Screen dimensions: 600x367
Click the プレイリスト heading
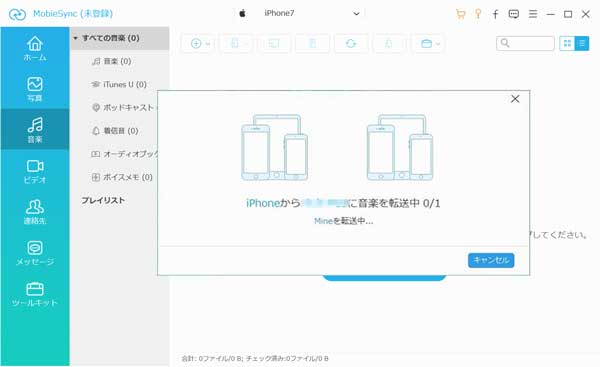click(x=103, y=201)
